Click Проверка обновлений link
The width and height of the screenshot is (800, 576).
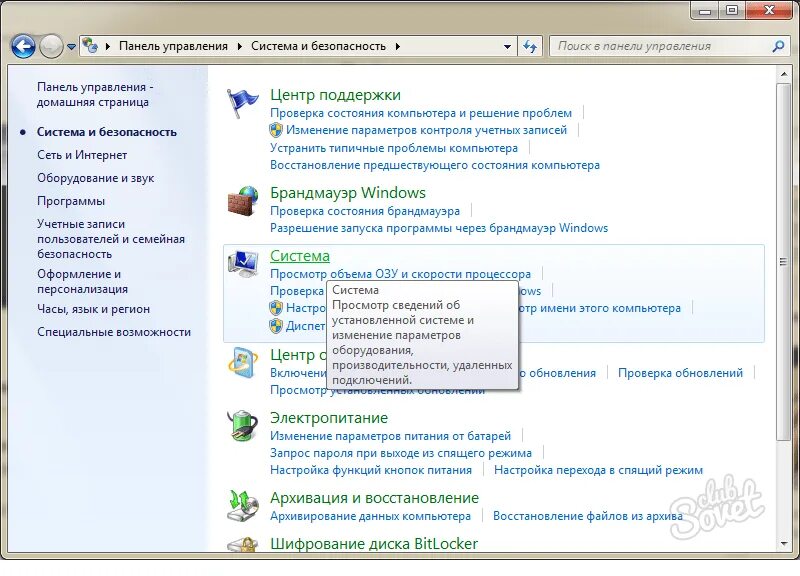[x=680, y=373]
